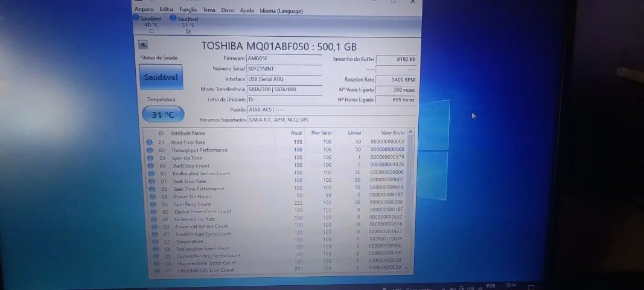
Task: Click status icon of Reallocation Event Count
Action: tap(156, 249)
